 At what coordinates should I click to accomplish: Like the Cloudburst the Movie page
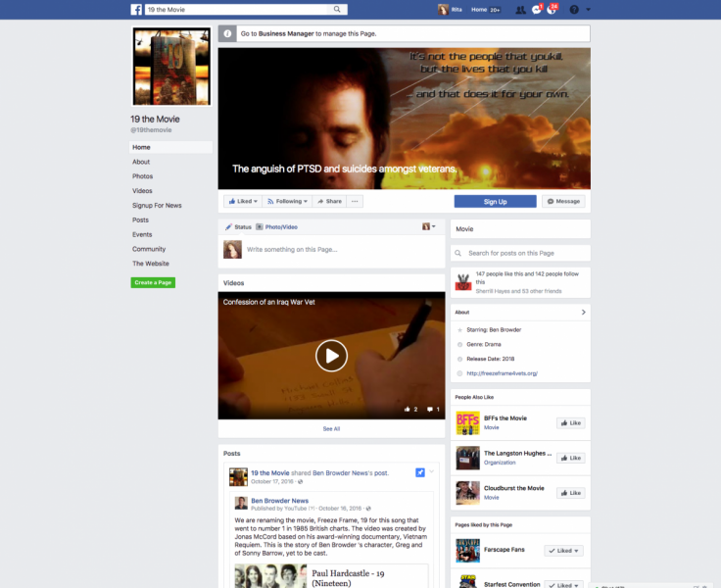(571, 493)
